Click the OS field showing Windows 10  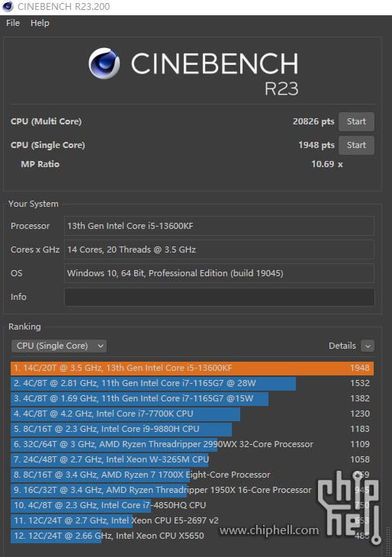point(219,273)
